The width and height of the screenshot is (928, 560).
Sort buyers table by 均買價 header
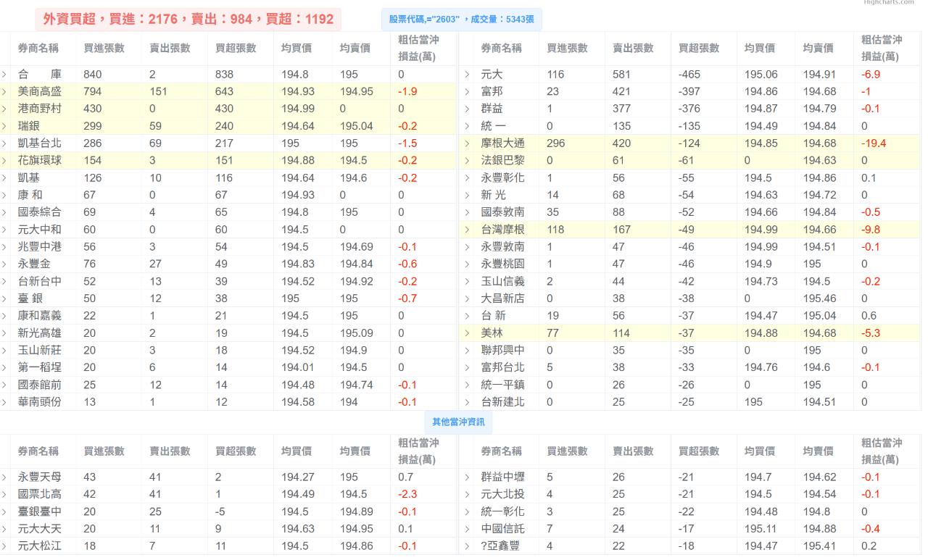click(x=297, y=48)
